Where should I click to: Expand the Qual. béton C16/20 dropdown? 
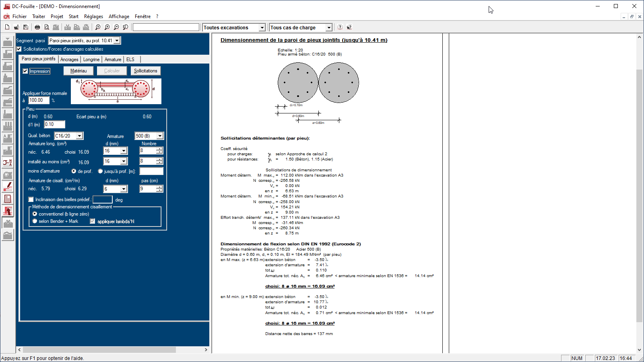[x=80, y=136]
